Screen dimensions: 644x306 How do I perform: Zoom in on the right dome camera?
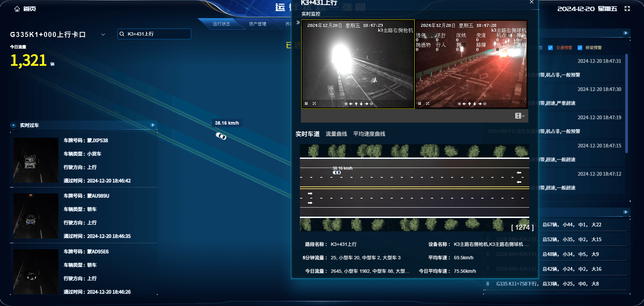coord(459,104)
